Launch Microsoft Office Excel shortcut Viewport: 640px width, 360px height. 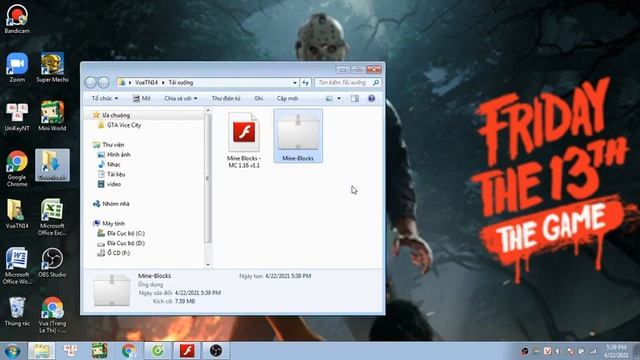(x=52, y=217)
